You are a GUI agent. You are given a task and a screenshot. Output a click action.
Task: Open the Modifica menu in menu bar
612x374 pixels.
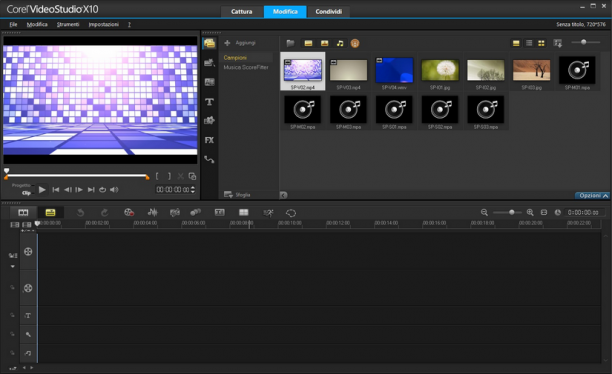pyautogui.click(x=37, y=24)
